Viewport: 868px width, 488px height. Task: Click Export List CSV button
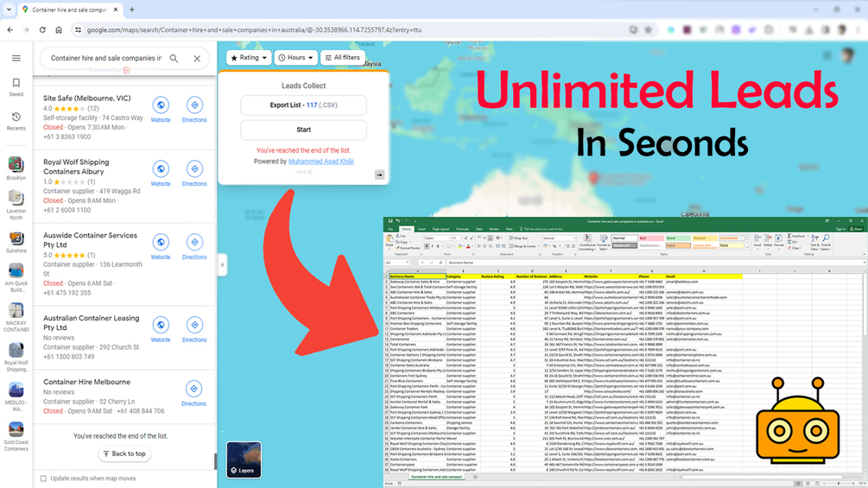303,105
